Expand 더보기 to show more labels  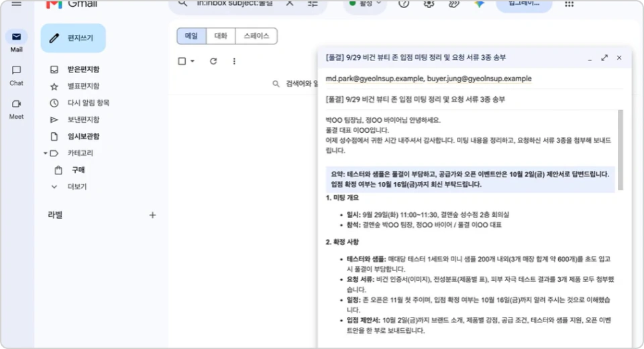coord(76,187)
